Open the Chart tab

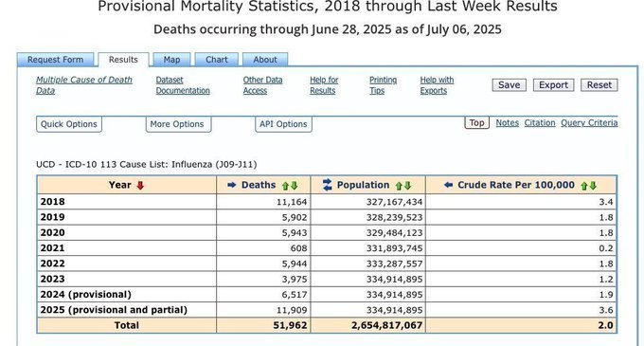217,60
